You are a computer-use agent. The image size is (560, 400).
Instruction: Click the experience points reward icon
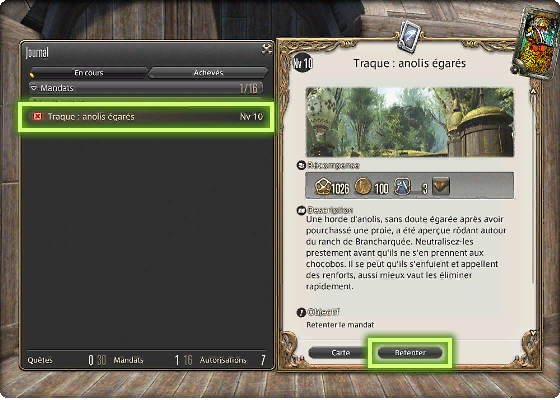[322, 187]
